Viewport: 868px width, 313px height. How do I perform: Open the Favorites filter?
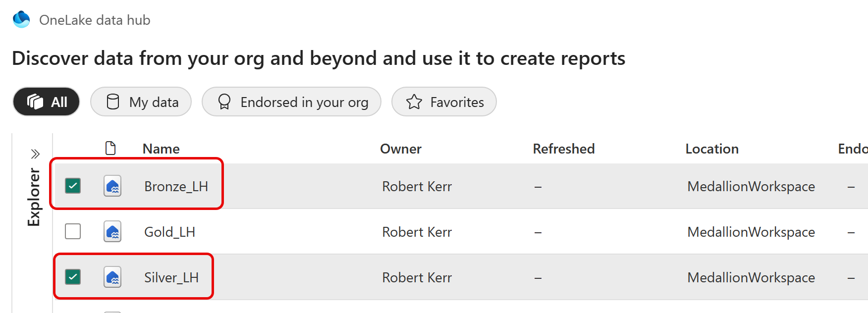[444, 102]
